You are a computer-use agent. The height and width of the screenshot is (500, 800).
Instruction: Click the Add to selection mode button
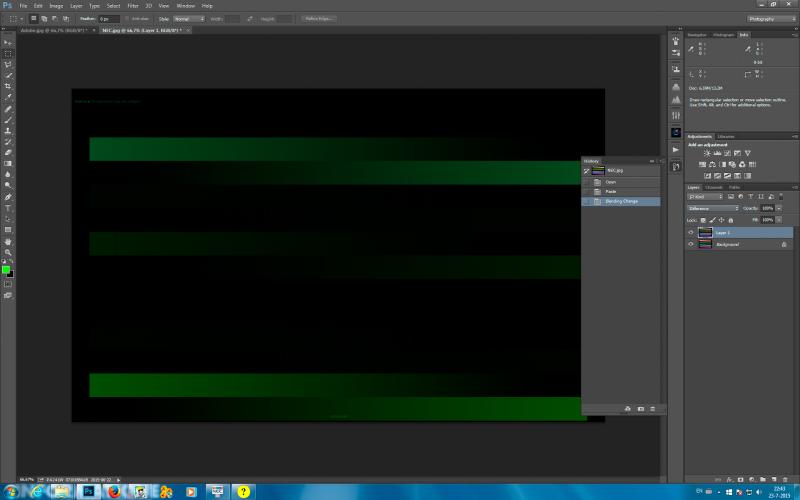pos(44,19)
